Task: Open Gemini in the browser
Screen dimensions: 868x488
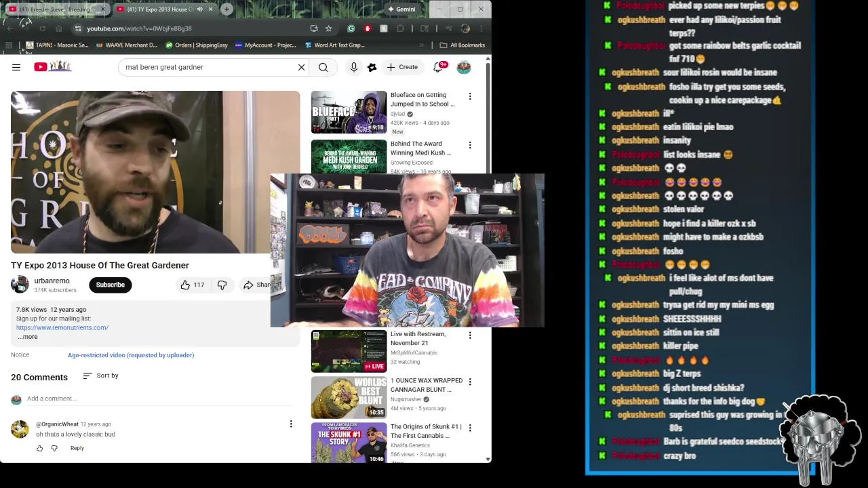Action: (x=401, y=9)
